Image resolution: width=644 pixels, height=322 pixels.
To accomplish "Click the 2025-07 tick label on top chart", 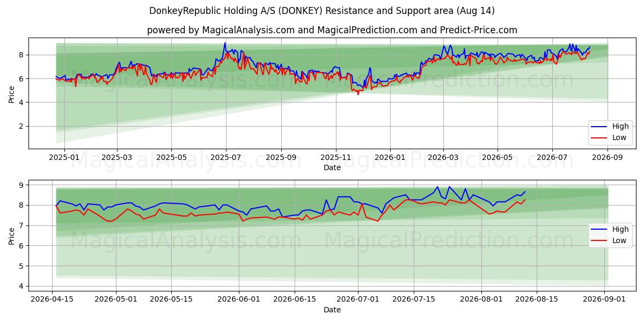I will coord(226,158).
